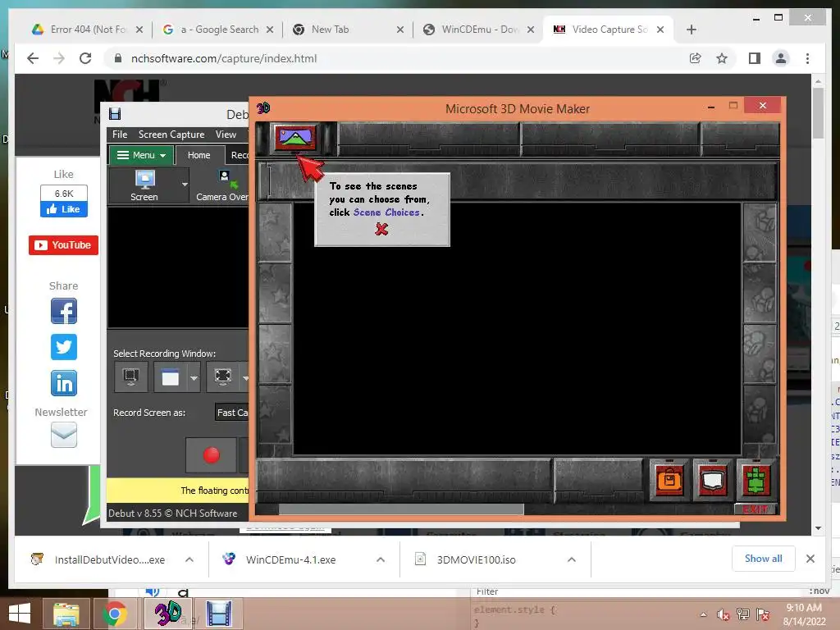
Task: Reload the page in Chrome
Action: click(85, 58)
